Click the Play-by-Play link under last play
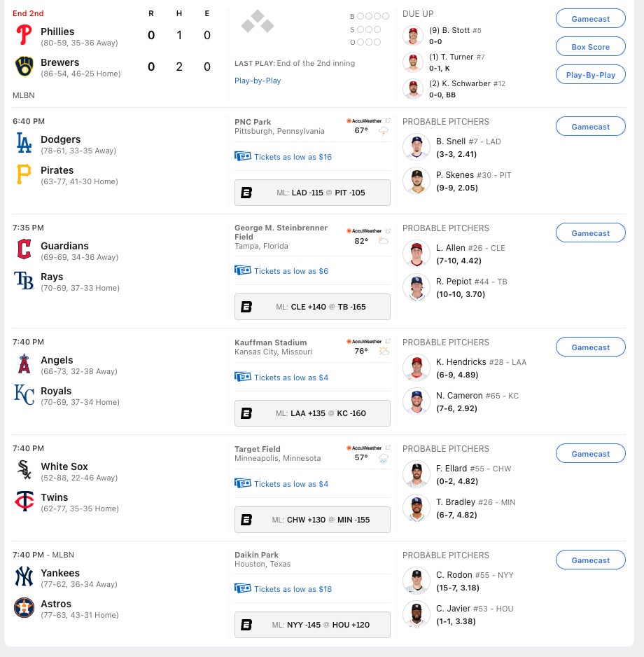This screenshot has height=657, width=644. pos(258,81)
